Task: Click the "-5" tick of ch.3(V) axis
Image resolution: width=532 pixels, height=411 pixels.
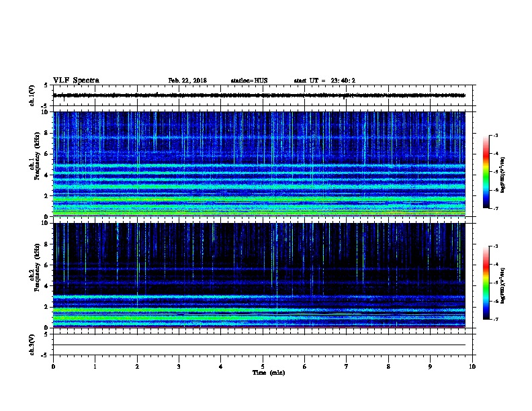Action: (x=45, y=355)
